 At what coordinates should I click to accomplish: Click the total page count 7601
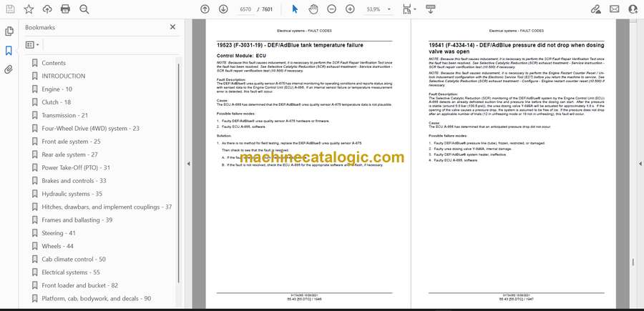click(267, 9)
